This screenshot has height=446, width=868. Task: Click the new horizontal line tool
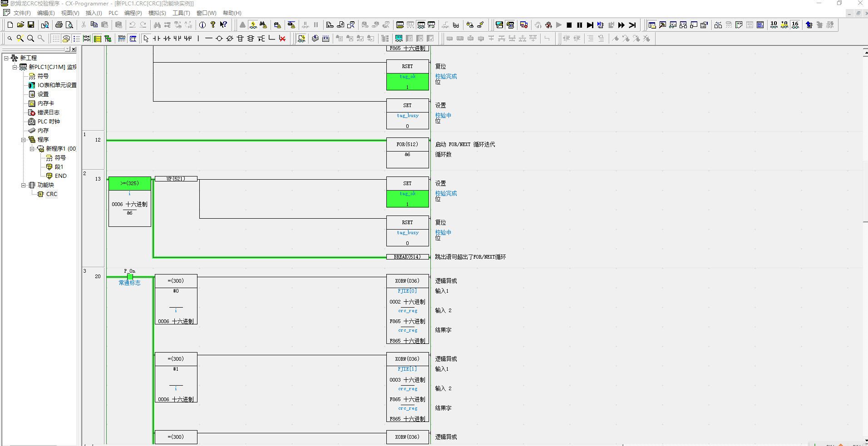(209, 39)
